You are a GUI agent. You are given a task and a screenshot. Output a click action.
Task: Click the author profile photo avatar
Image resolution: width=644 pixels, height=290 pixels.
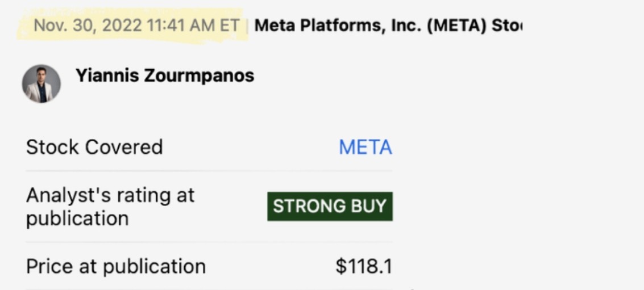(41, 83)
